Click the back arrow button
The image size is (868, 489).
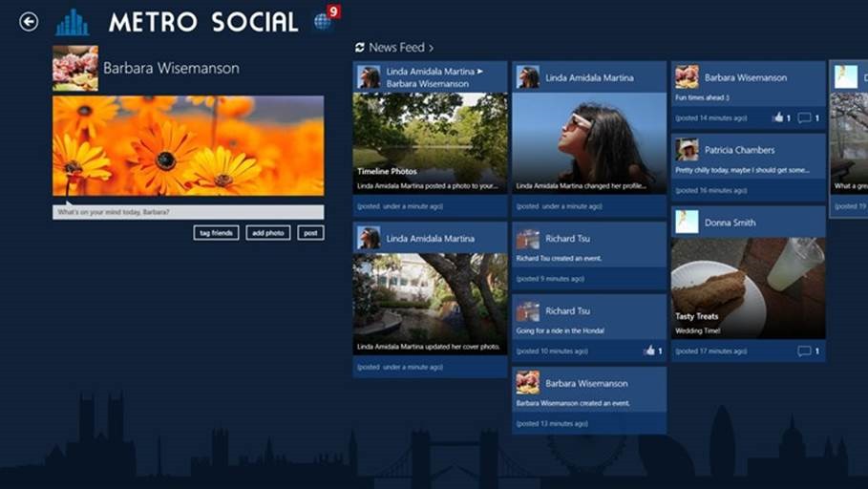[29, 21]
